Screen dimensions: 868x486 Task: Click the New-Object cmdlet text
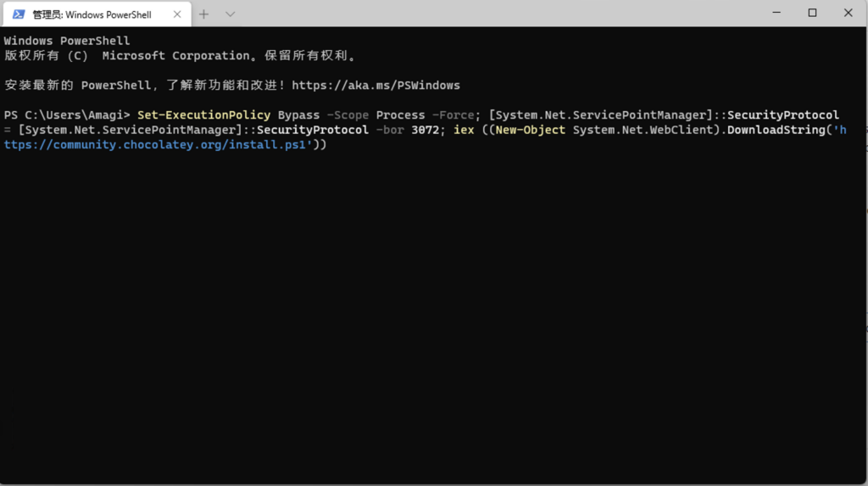coord(531,130)
